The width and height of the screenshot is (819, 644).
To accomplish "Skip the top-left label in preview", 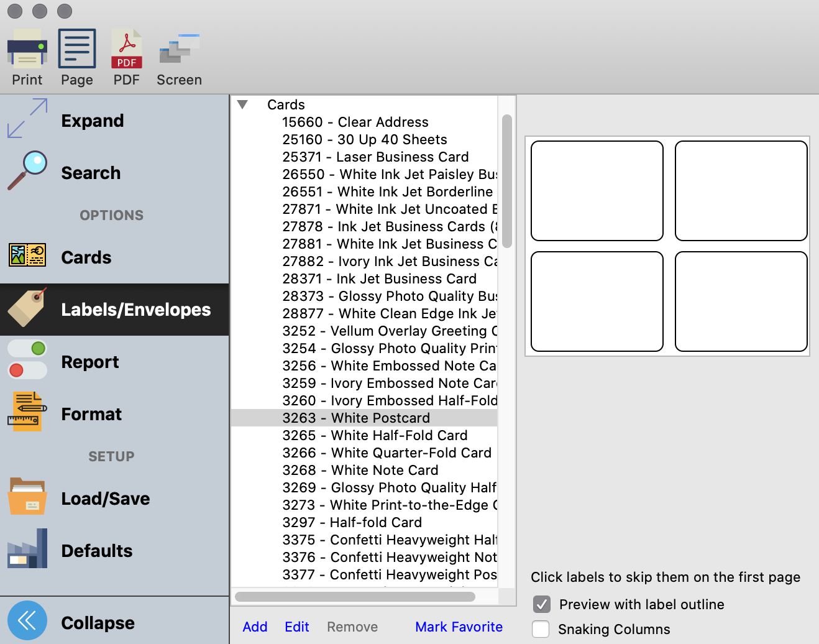I will pyautogui.click(x=597, y=191).
